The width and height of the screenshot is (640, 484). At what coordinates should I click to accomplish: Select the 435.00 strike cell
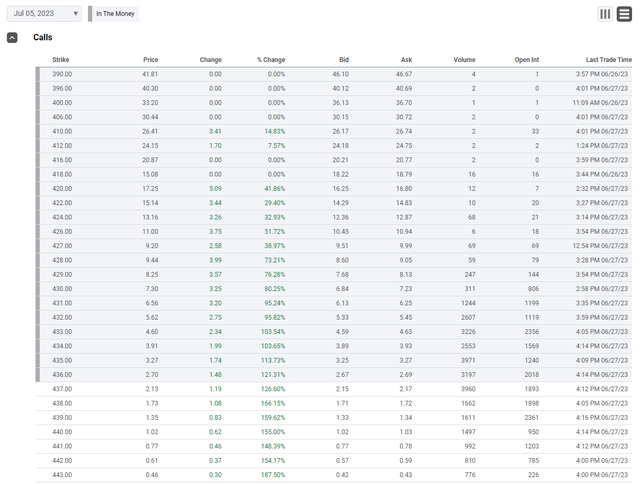62,360
